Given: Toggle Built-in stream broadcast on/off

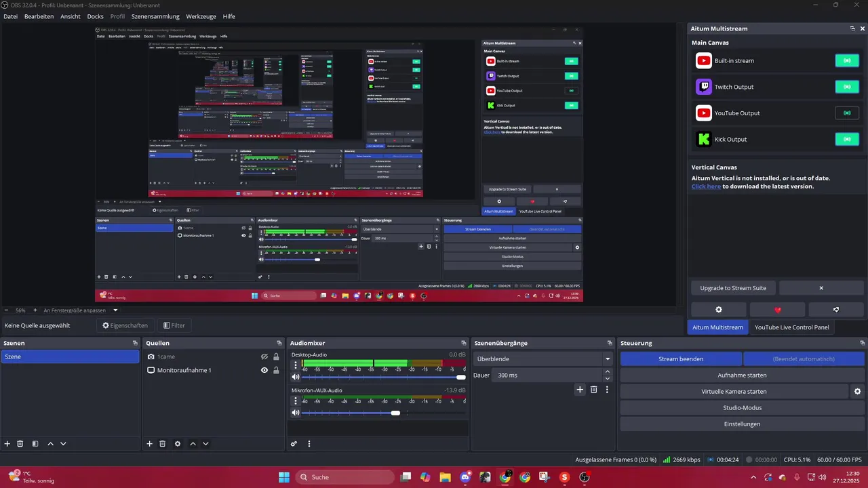Looking at the screenshot, I should coord(847,61).
